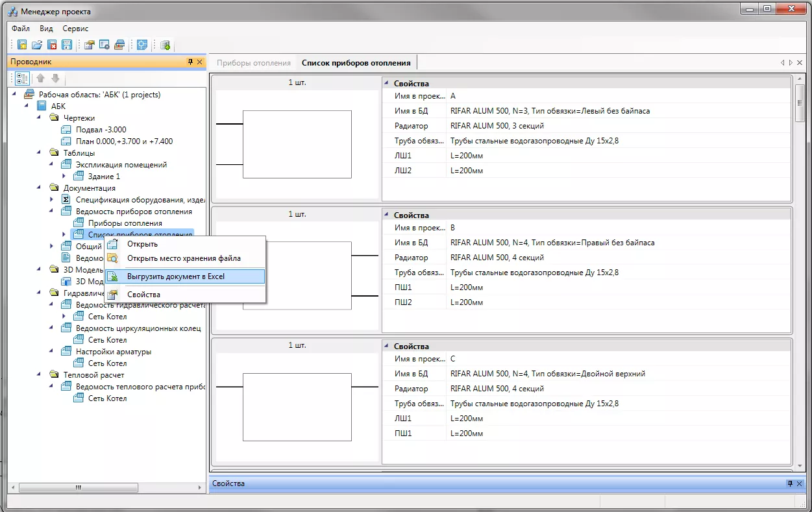Screen dimensions: 812x512
Task: Select Открыть место хранения файла in context menu
Action: point(183,258)
